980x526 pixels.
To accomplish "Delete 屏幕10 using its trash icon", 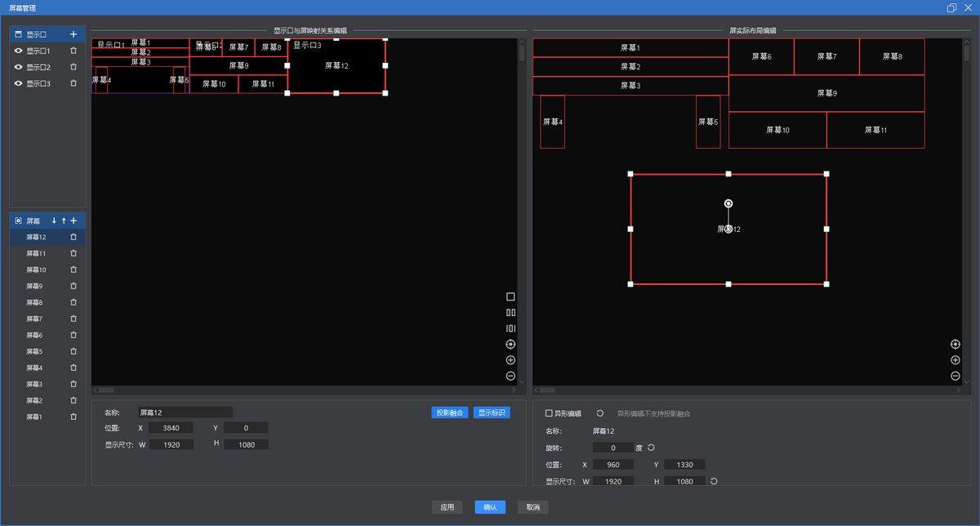I will coord(73,270).
